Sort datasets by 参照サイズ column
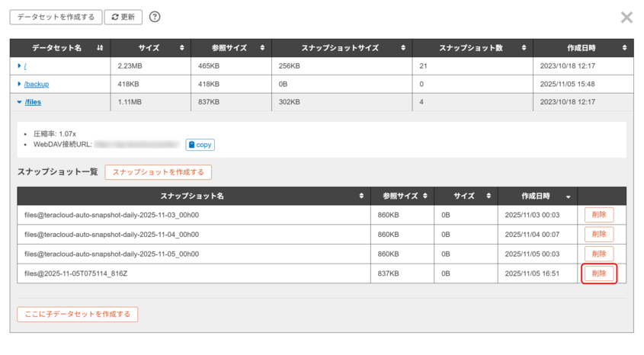The width and height of the screenshot is (644, 355). pyautogui.click(x=262, y=48)
